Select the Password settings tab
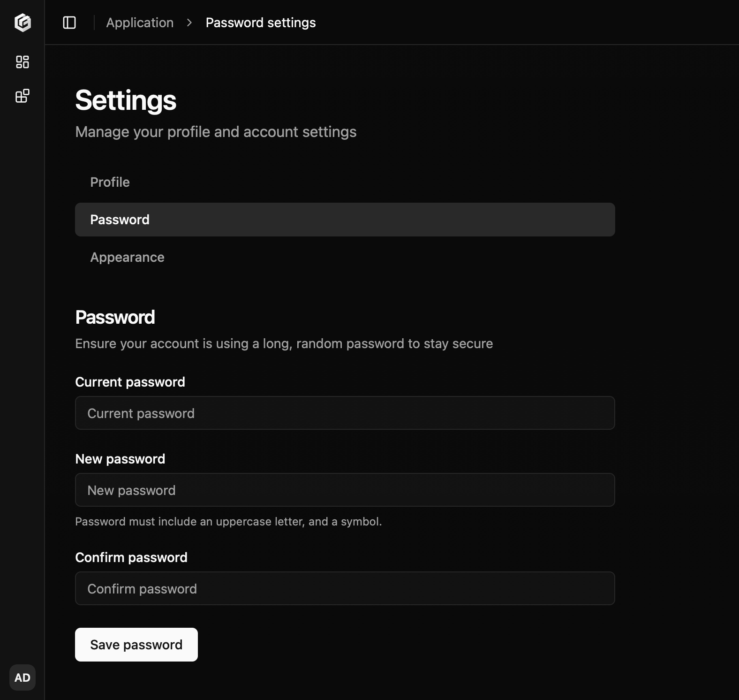The width and height of the screenshot is (739, 700). (345, 220)
